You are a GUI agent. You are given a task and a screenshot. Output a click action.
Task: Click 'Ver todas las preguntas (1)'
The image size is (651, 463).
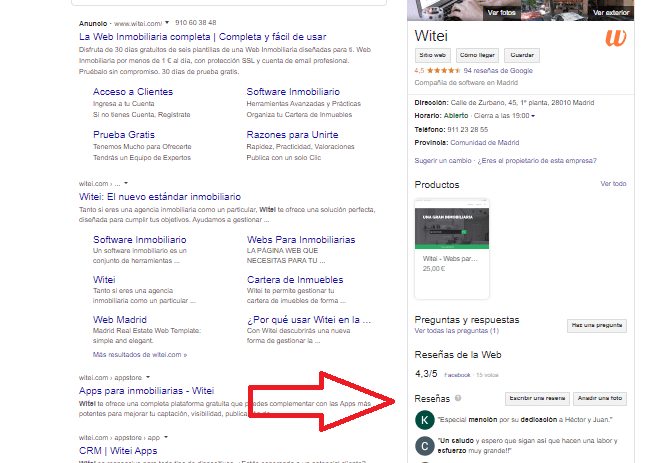pos(456,331)
